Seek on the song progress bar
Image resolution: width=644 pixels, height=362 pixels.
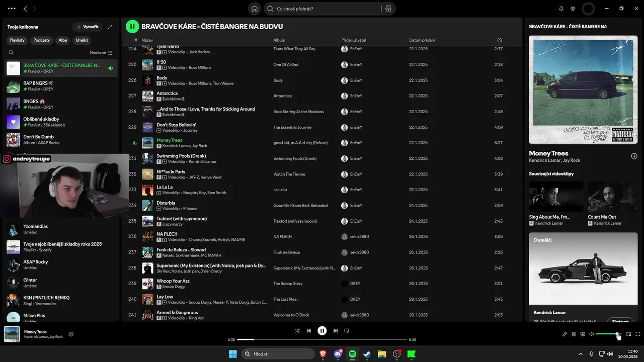click(x=322, y=339)
